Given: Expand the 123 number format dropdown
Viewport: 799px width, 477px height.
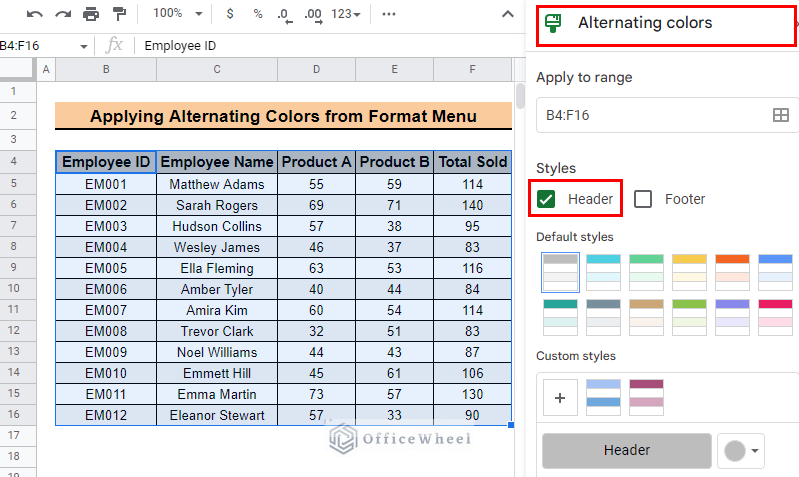Looking at the screenshot, I should (x=345, y=14).
